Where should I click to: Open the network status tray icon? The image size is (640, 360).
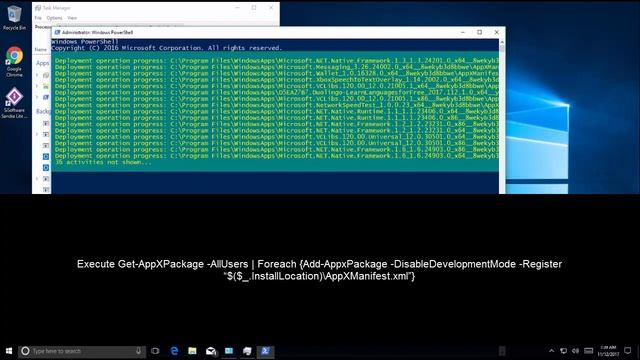[x=563, y=351]
